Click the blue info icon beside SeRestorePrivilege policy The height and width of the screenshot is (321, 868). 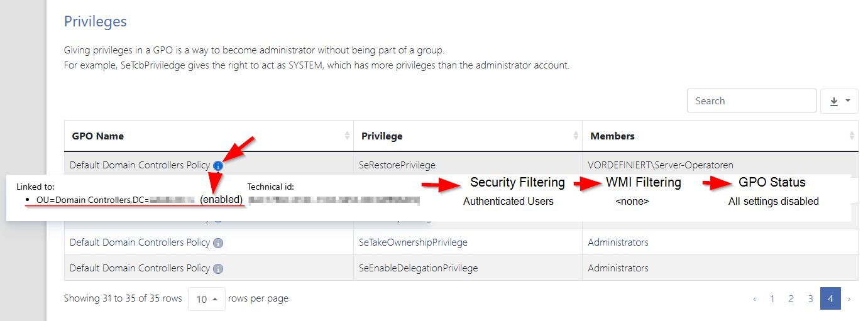[217, 166]
